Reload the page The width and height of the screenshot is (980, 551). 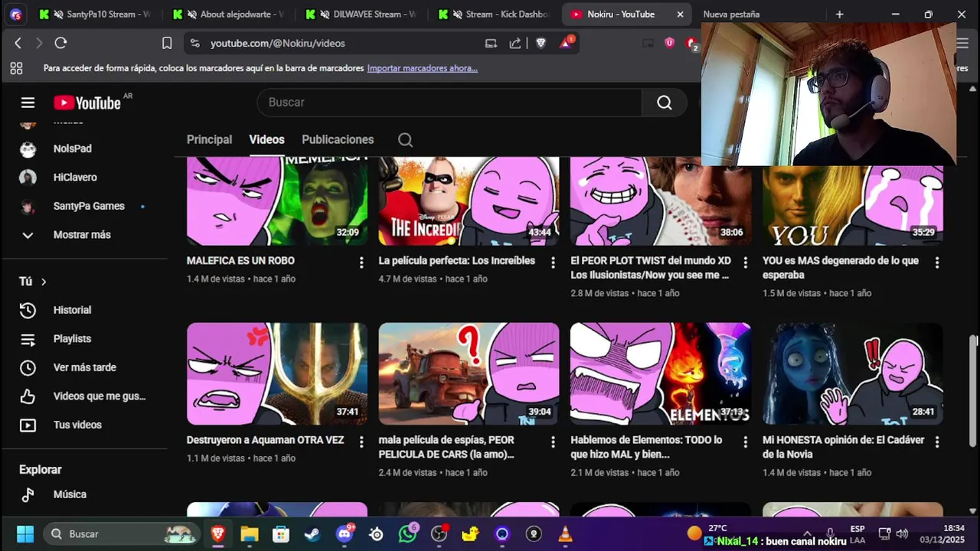(60, 44)
